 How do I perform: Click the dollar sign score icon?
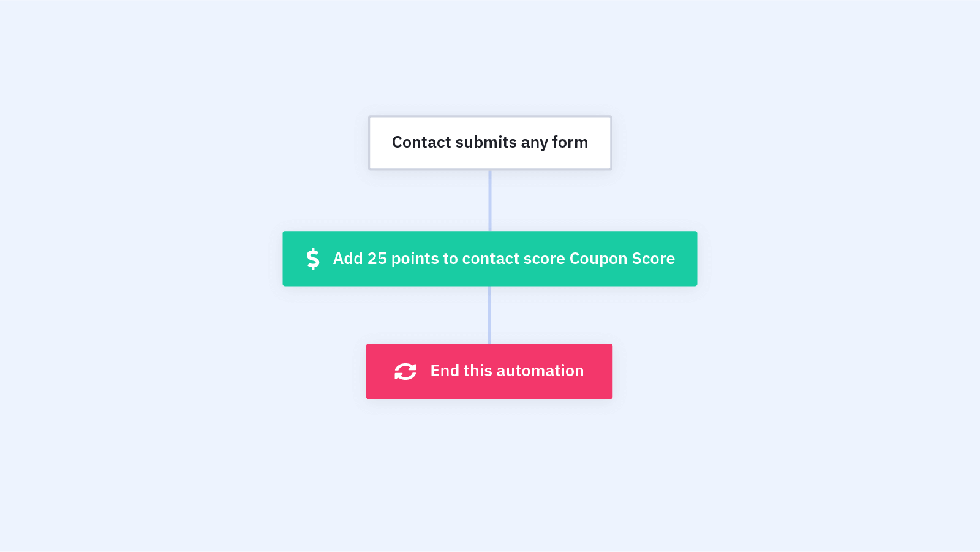pyautogui.click(x=313, y=259)
